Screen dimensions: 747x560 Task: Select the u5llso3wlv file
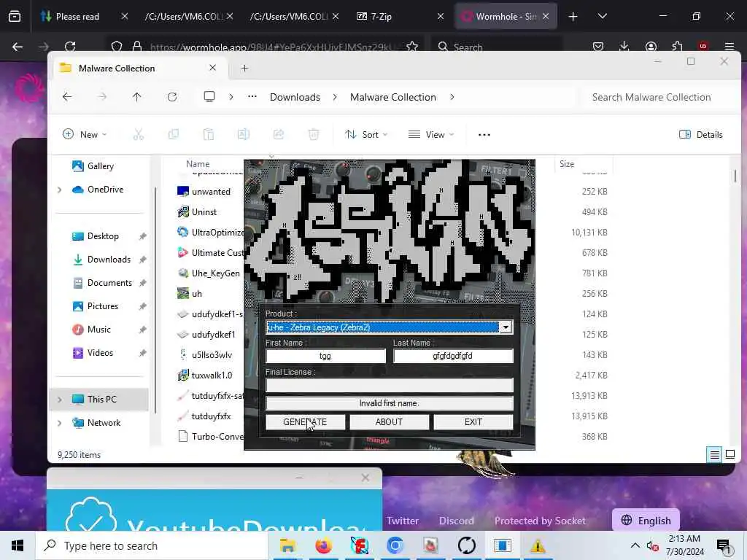[212, 355]
